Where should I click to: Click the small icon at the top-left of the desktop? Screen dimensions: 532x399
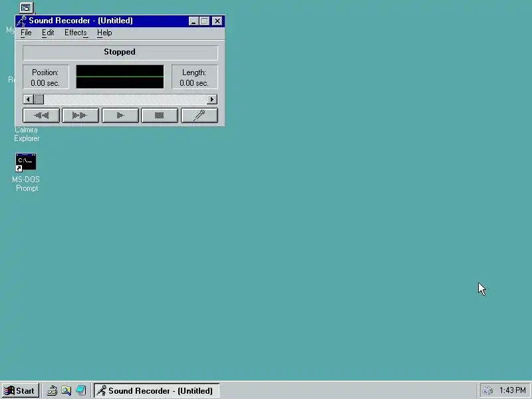point(26,7)
